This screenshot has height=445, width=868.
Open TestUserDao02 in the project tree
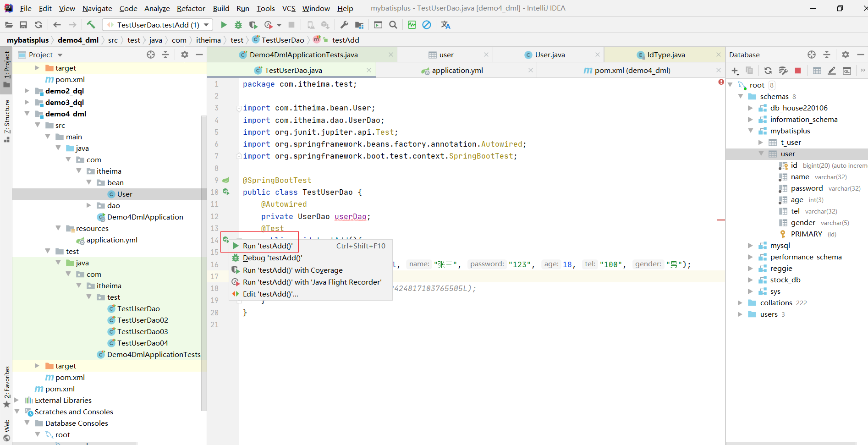tap(142, 320)
